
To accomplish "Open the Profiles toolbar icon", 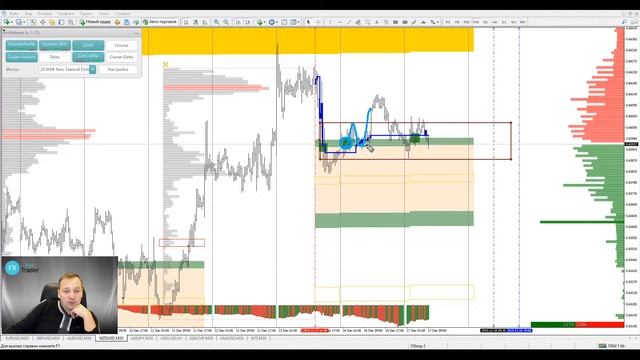I will click(19, 22).
